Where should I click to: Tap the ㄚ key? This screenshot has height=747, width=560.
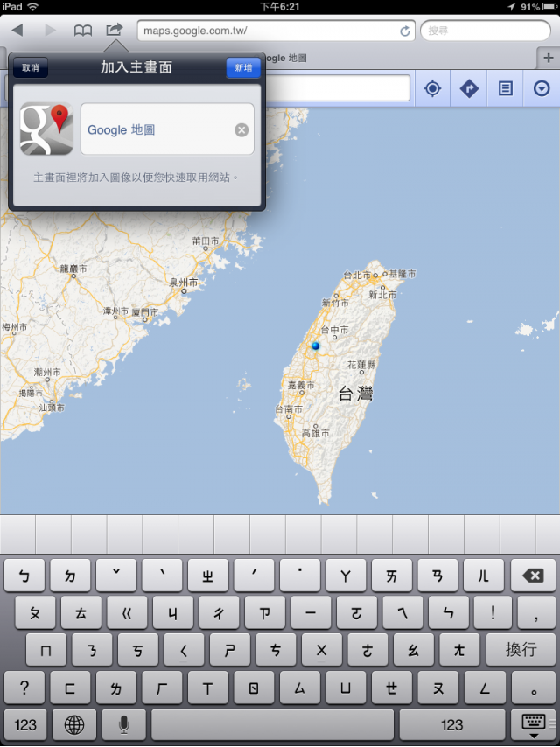point(346,576)
